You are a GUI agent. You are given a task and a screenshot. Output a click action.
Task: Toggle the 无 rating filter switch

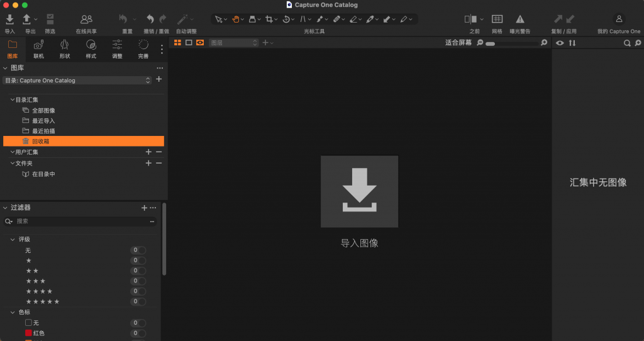[138, 250]
